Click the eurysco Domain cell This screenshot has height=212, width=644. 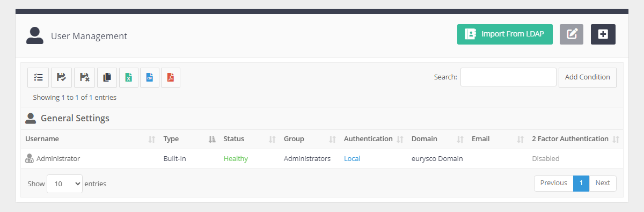[437, 158]
